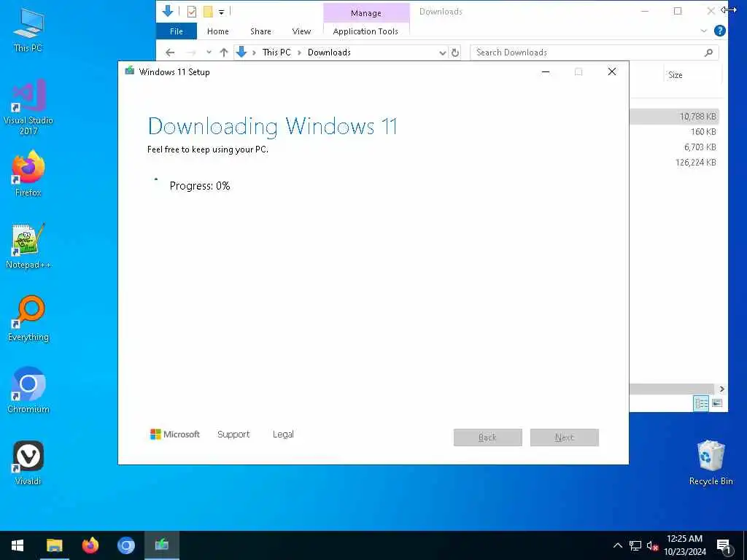Image resolution: width=747 pixels, height=560 pixels.
Task: Select the file sized 160 KB
Action: coord(674,132)
